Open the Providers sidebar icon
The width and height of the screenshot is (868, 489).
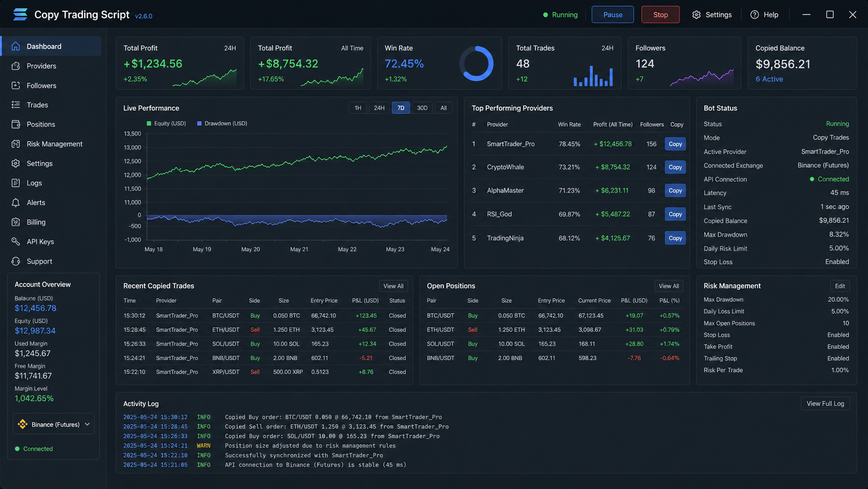point(16,66)
